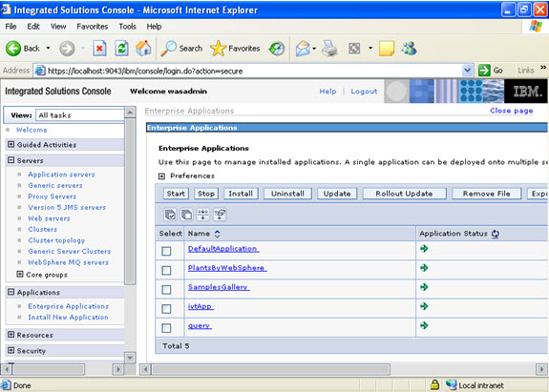This screenshot has height=392, width=549.
Task: Click the navigation pane horizontal scrollbar thumb
Action: point(49,369)
